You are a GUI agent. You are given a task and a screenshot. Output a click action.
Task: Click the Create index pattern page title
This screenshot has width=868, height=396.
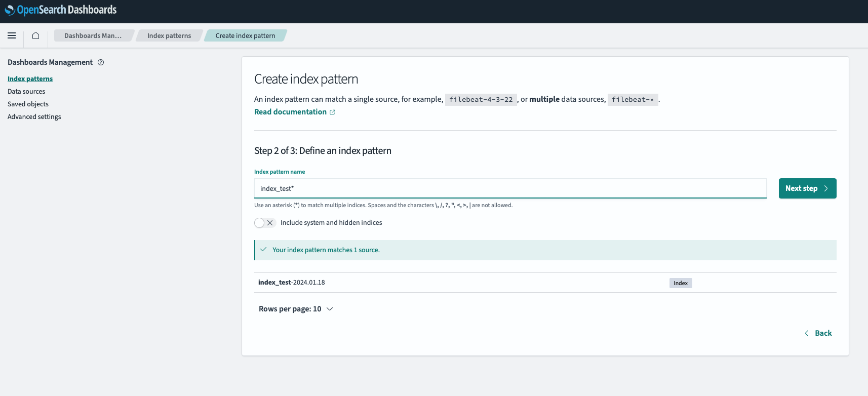tap(306, 79)
